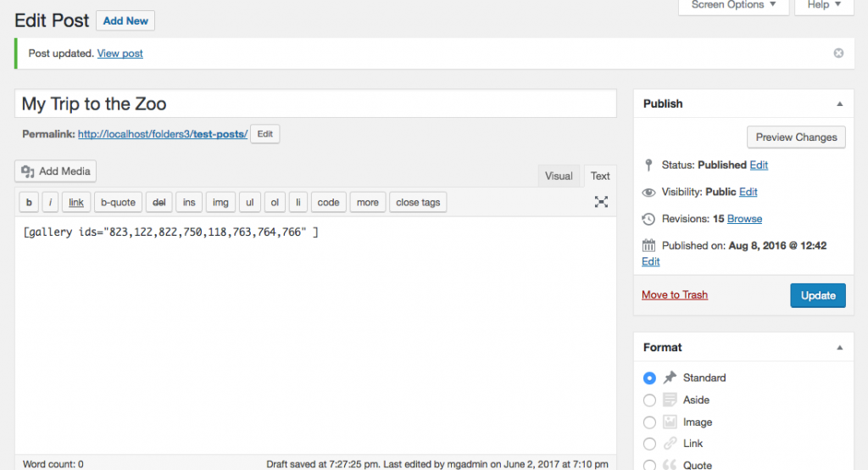Open the Help dropdown

[x=824, y=6]
